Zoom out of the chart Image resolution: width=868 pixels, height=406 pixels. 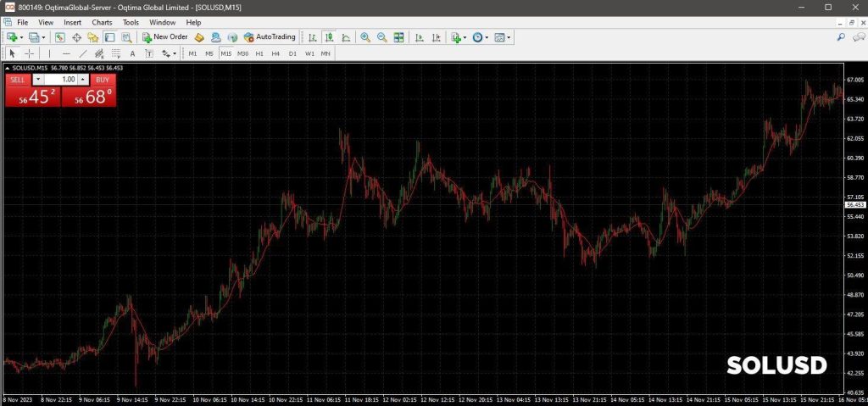click(x=382, y=37)
